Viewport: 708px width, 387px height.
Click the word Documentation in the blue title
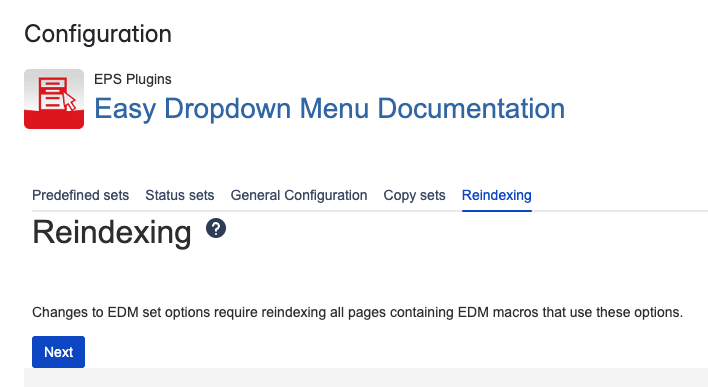point(471,108)
